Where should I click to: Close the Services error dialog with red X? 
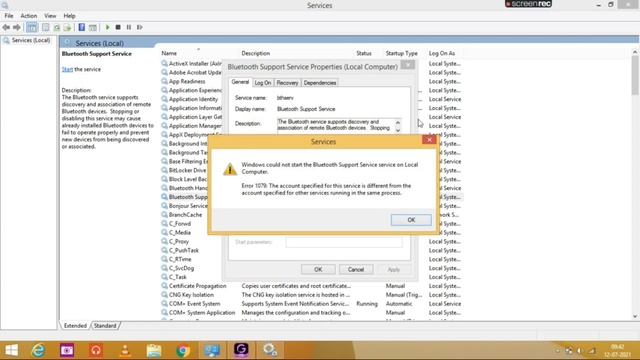click(x=429, y=140)
